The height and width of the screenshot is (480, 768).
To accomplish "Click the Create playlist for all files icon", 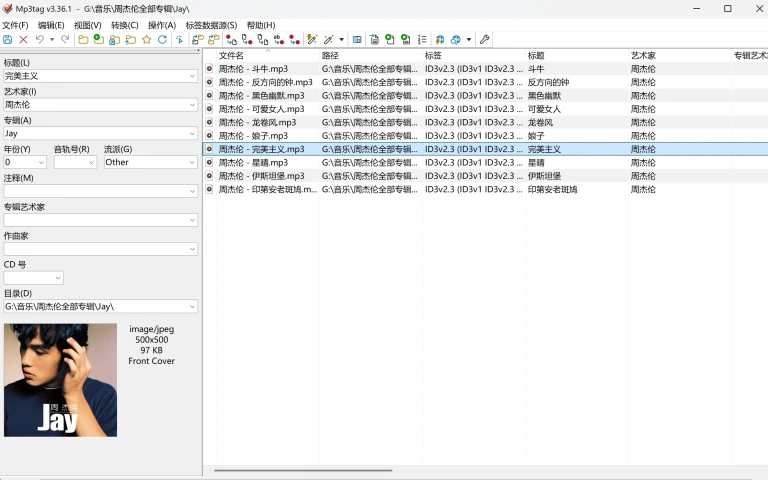I will click(390, 40).
